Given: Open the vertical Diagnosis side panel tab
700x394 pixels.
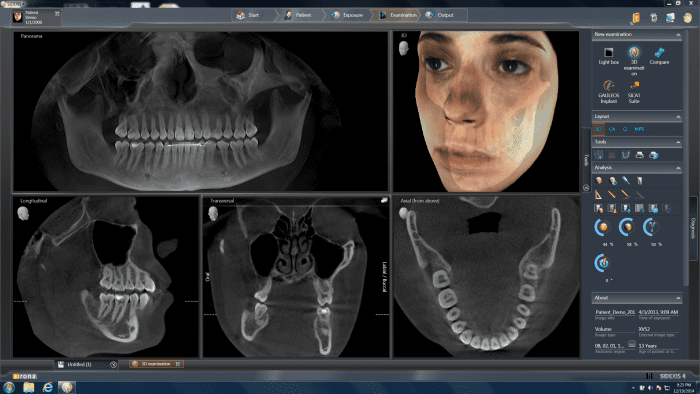Looking at the screenshot, I should click(x=693, y=228).
